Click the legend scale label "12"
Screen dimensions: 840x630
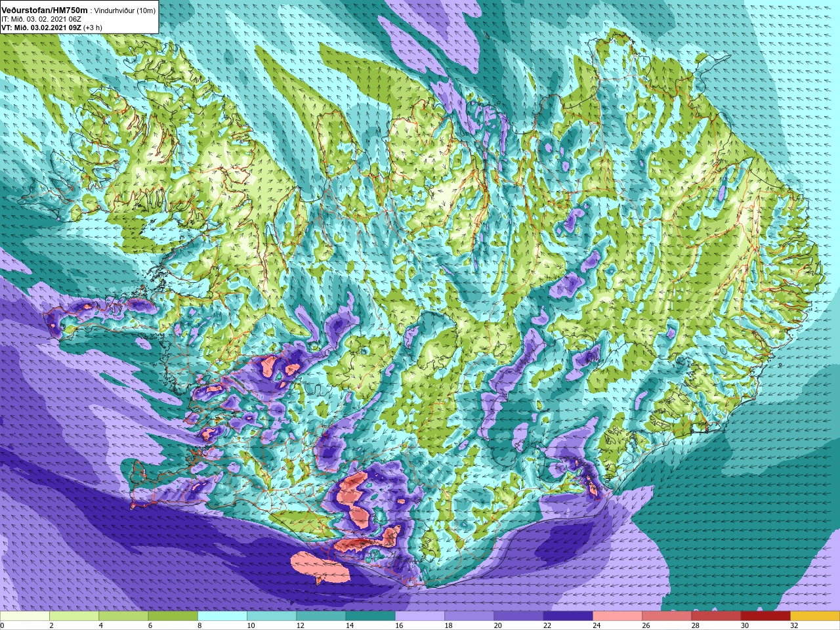301,626
